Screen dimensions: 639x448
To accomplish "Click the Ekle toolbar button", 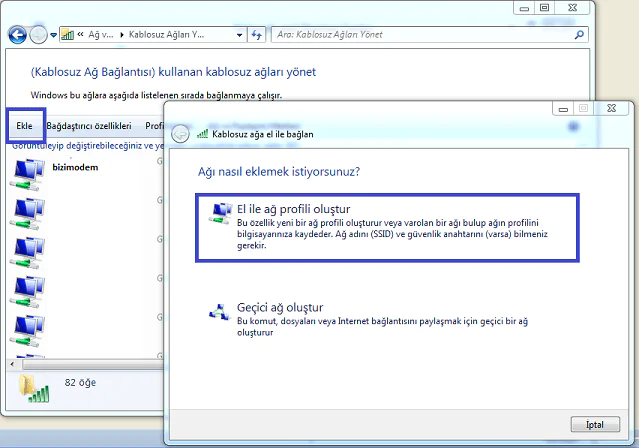I will pos(25,125).
